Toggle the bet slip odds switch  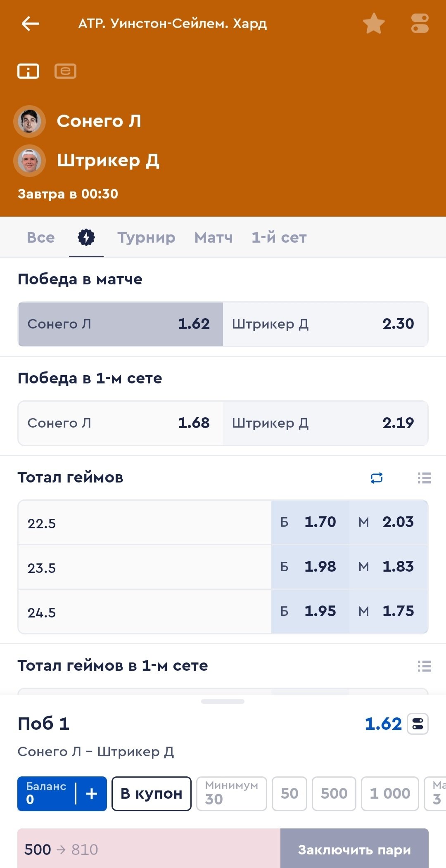pos(418,724)
